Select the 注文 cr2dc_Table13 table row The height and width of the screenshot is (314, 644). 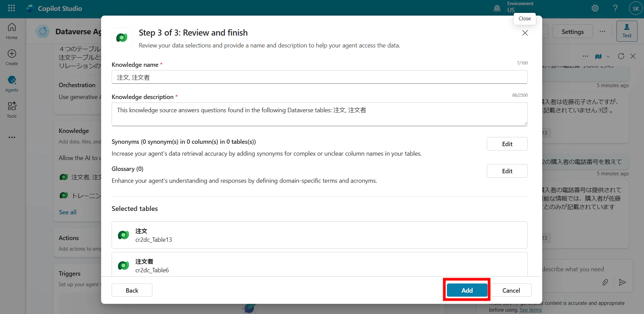[x=319, y=235]
